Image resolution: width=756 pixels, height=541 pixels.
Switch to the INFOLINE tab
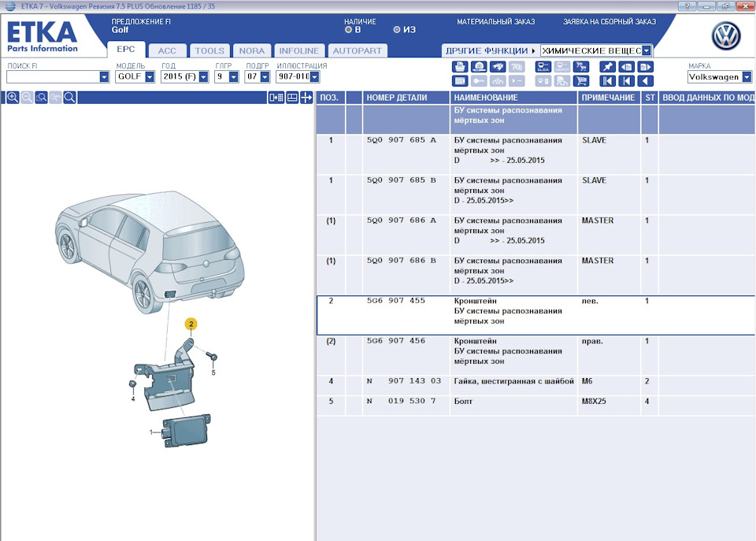[x=299, y=50]
